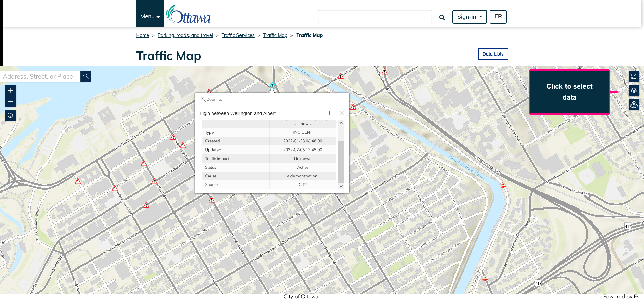
Task: Switch language with the FR button
Action: pyautogui.click(x=498, y=17)
